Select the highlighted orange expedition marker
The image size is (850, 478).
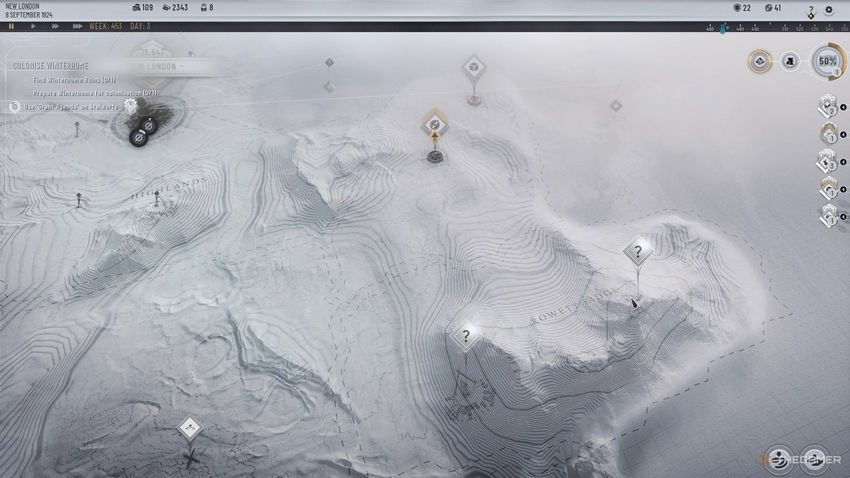[x=434, y=124]
